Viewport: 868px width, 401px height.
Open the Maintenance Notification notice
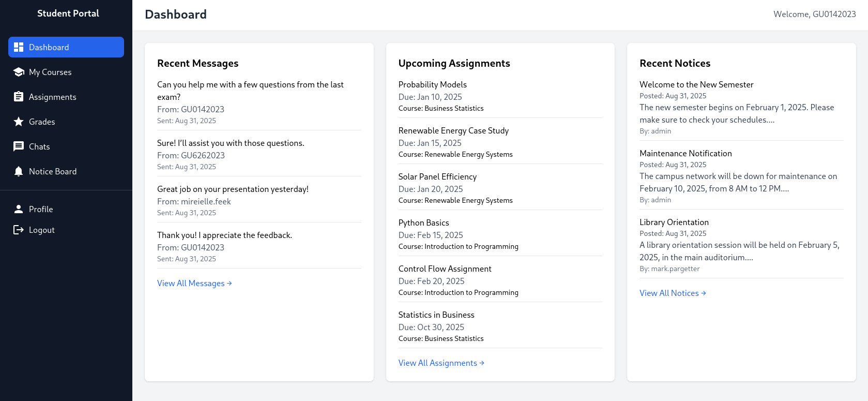tap(741, 176)
